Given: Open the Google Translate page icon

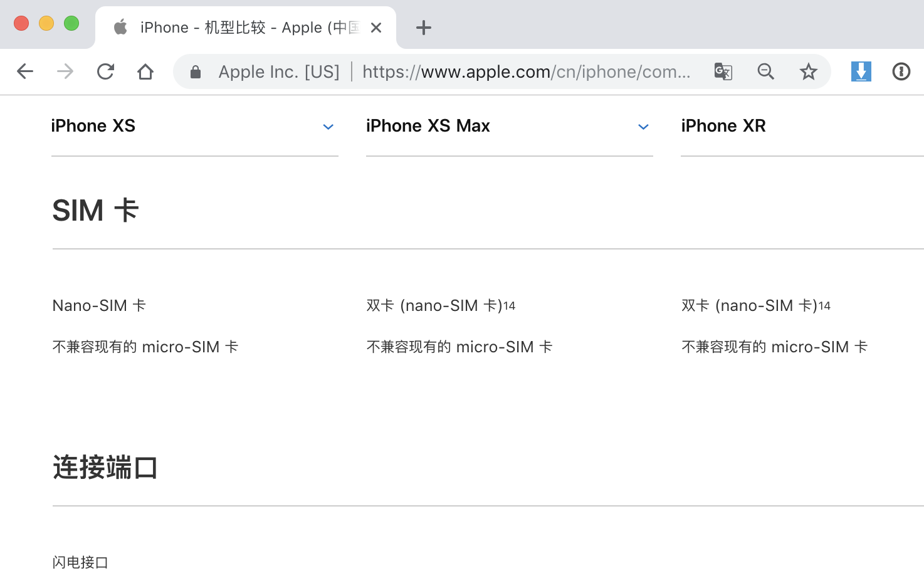Looking at the screenshot, I should click(723, 71).
